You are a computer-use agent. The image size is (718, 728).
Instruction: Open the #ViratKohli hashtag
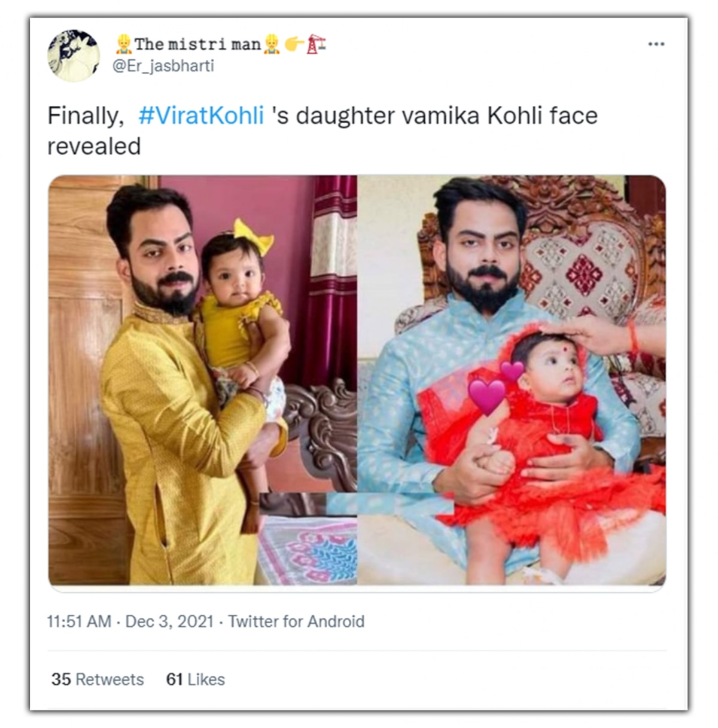point(201,115)
